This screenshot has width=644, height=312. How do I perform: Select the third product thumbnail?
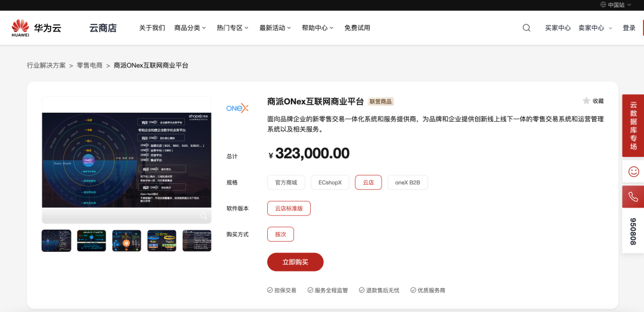[126, 240]
